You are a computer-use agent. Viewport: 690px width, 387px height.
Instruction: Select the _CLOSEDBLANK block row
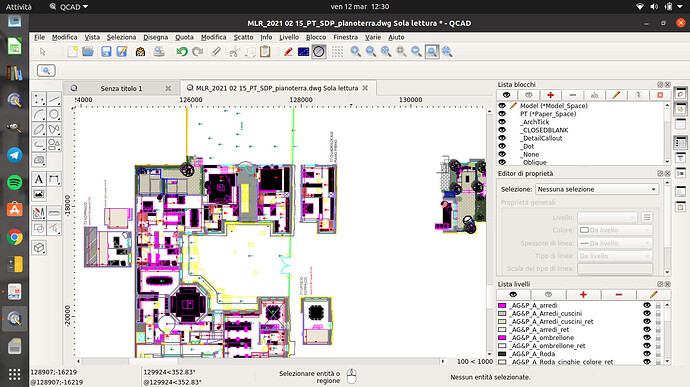click(x=580, y=130)
